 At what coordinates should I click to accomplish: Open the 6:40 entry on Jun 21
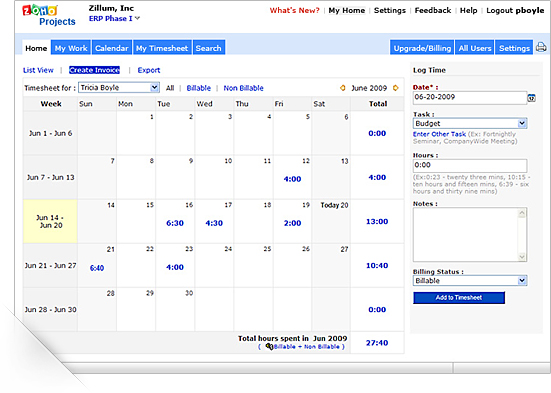coord(97,268)
